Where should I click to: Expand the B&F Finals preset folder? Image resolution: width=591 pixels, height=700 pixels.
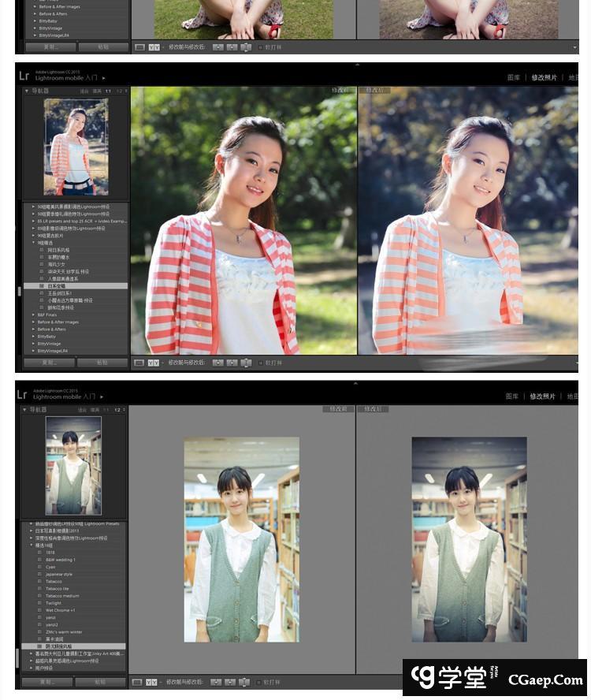click(34, 315)
